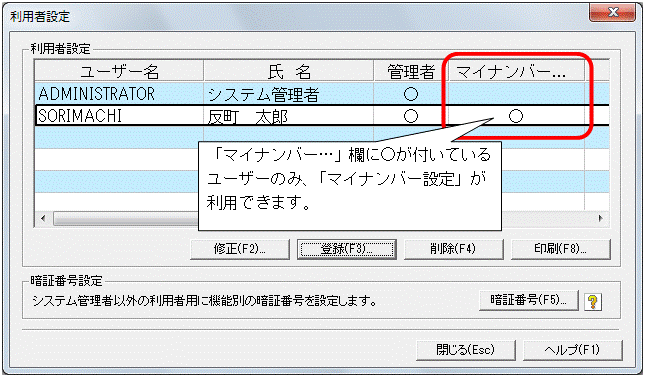Click the 管理者 circle for ADMINISTRATOR
The height and width of the screenshot is (377, 645).
click(411, 94)
